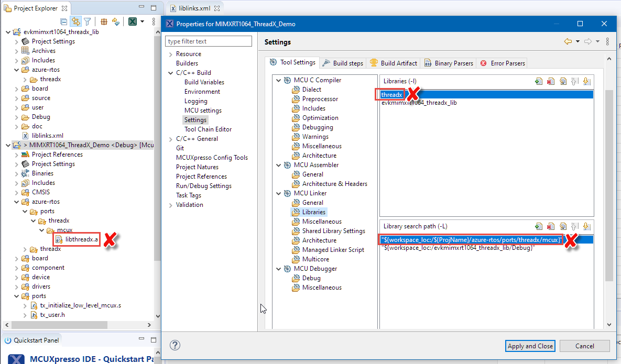Delete selected Library search path (-L) entry
621x364 pixels.
coord(550,226)
